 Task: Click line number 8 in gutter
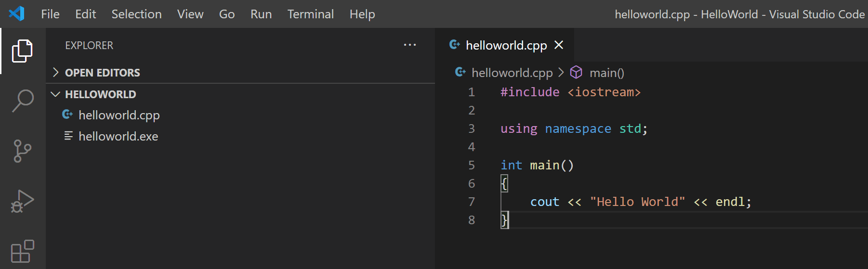[x=471, y=220]
